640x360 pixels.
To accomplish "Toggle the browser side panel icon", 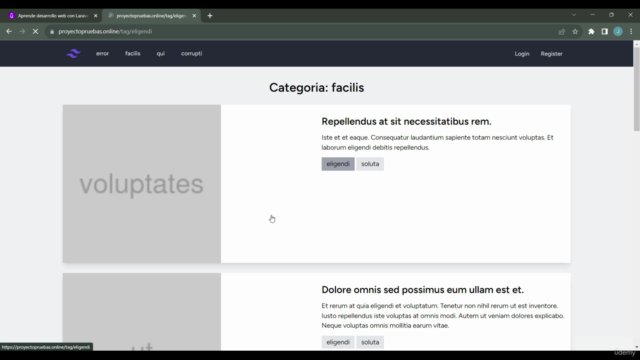I will tap(604, 31).
